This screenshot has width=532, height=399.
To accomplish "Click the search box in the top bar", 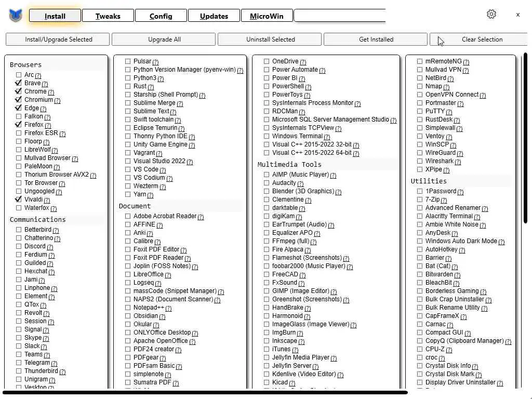I will click(340, 16).
